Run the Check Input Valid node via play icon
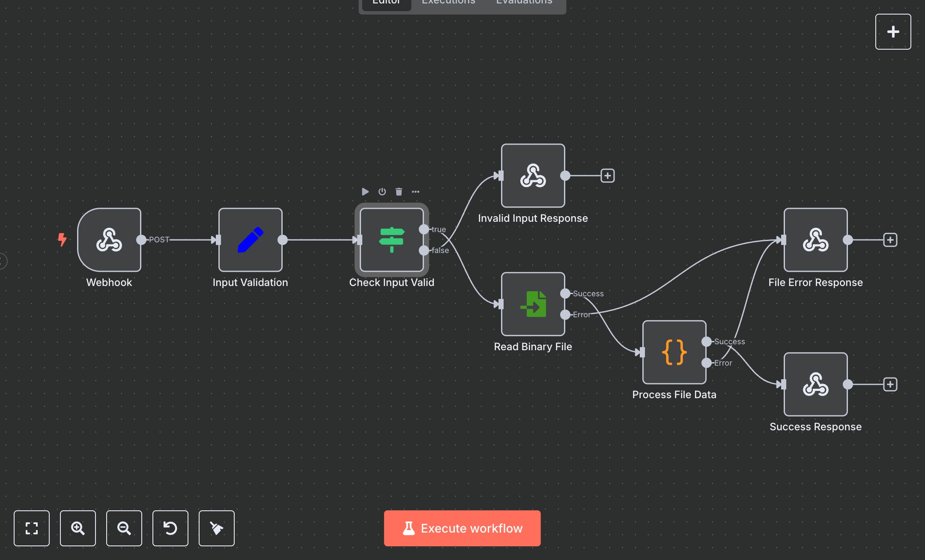 [x=365, y=191]
